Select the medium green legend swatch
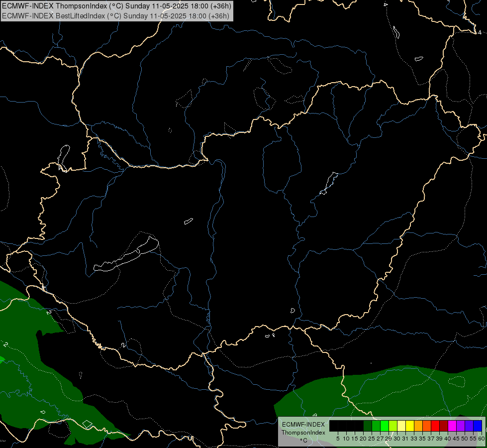 click(376, 426)
